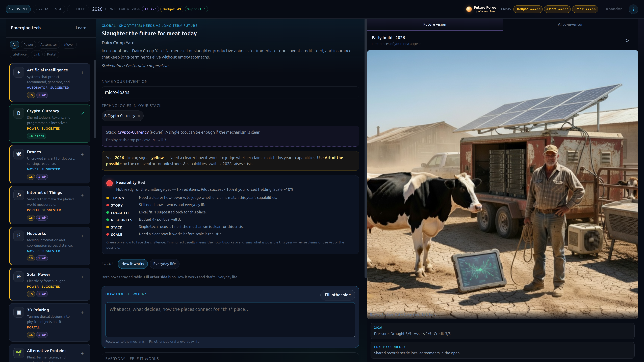Viewport: 644px width, 362px height.
Task: Click the Drought crisis meter
Action: pos(528,9)
